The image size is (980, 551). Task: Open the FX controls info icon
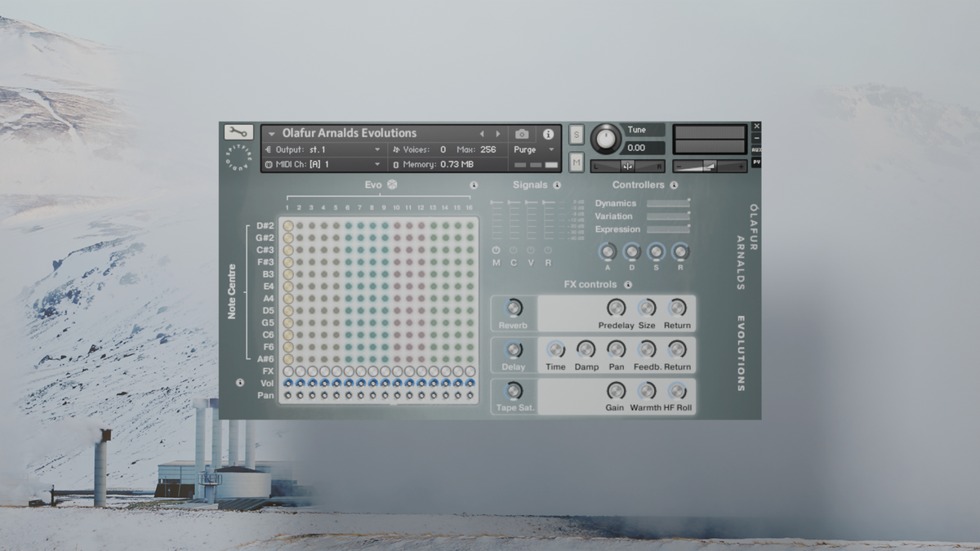coord(628,285)
